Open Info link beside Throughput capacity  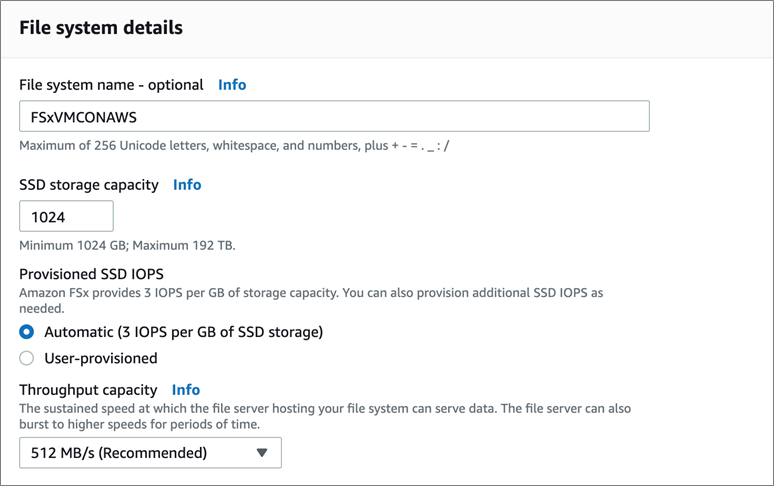186,390
